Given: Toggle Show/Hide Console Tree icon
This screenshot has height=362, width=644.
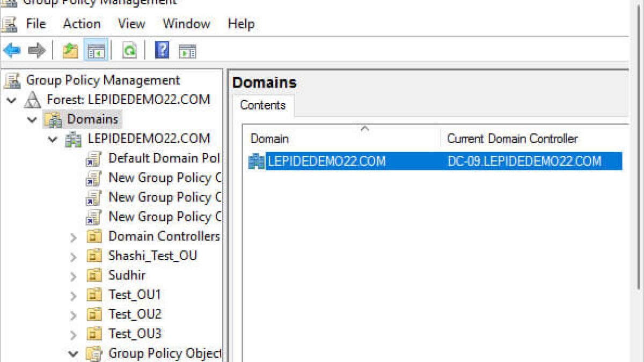Looking at the screenshot, I should pos(96,51).
